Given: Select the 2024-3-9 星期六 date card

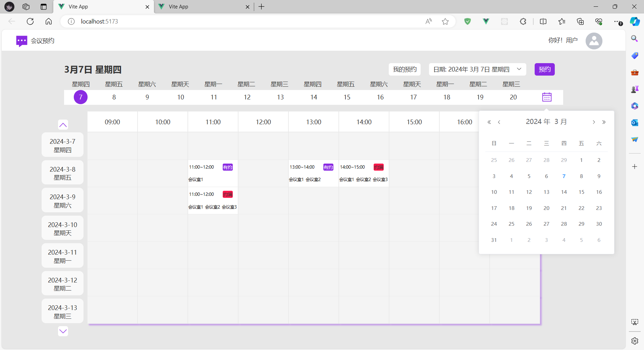Looking at the screenshot, I should pyautogui.click(x=63, y=200).
